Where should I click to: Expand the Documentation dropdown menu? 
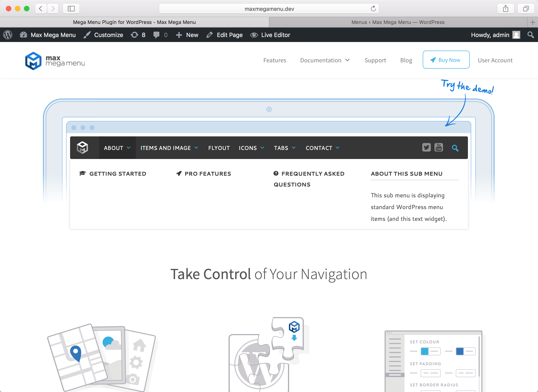(x=325, y=60)
